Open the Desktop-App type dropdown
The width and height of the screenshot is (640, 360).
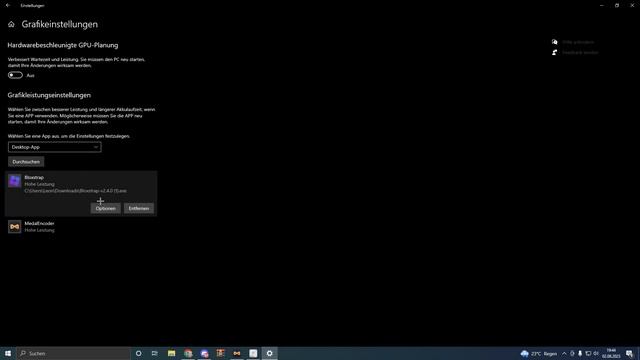[55, 147]
